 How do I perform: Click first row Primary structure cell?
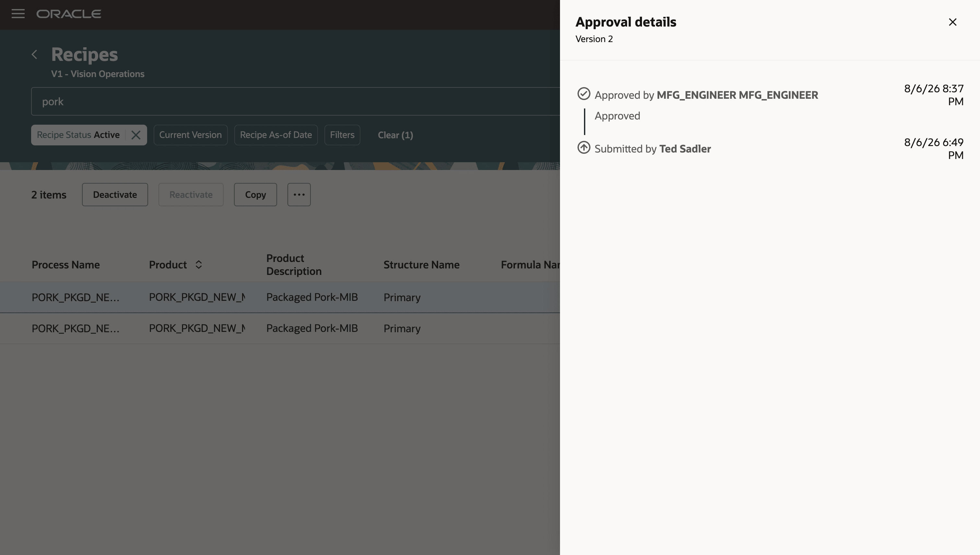click(x=402, y=297)
